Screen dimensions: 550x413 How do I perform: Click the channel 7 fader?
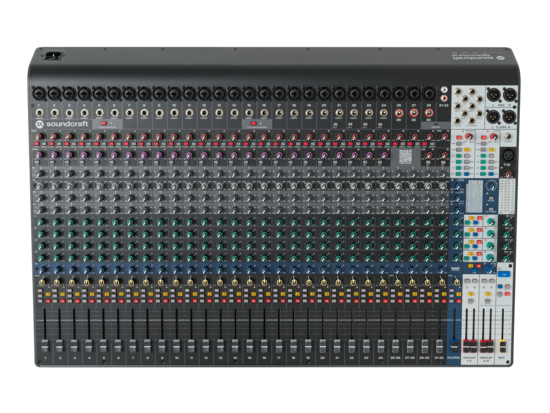[x=132, y=346]
